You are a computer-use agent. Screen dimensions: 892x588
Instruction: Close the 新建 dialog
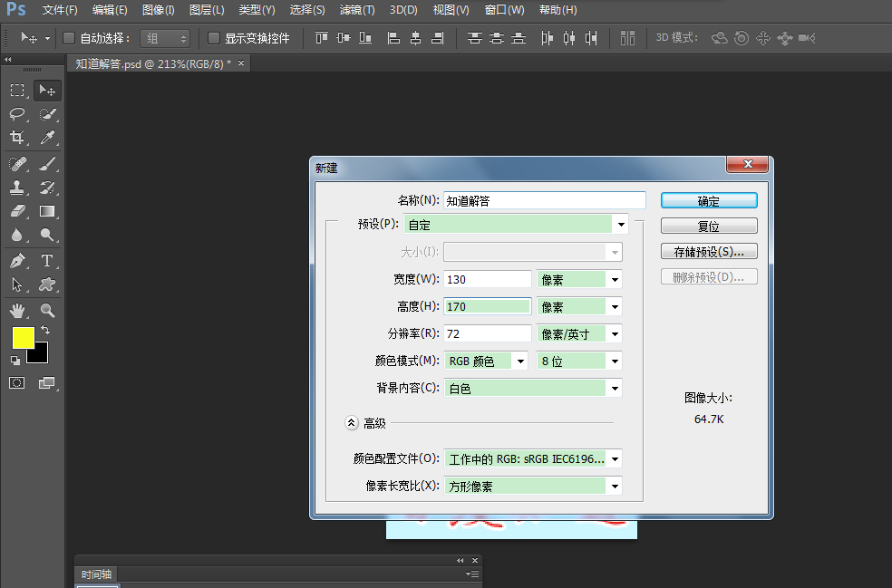(748, 164)
